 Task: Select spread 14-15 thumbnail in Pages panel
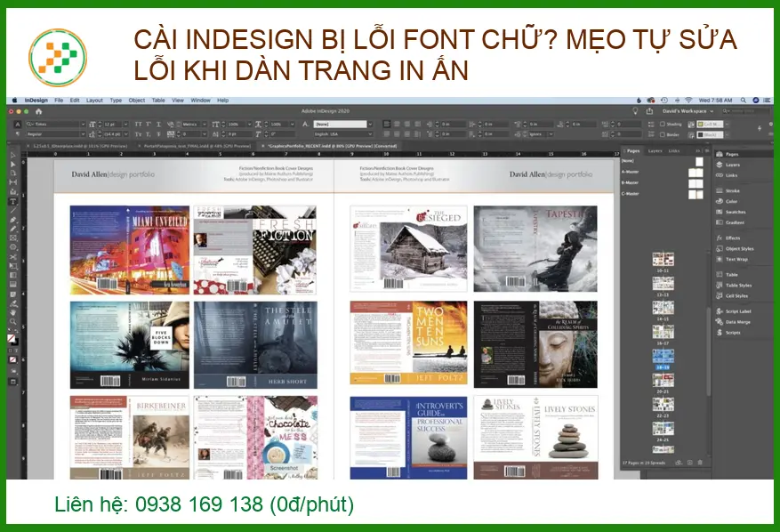(x=663, y=308)
